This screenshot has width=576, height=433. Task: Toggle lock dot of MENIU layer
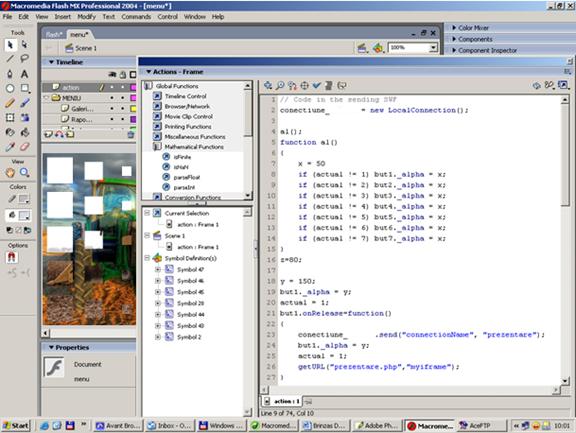click(x=123, y=98)
